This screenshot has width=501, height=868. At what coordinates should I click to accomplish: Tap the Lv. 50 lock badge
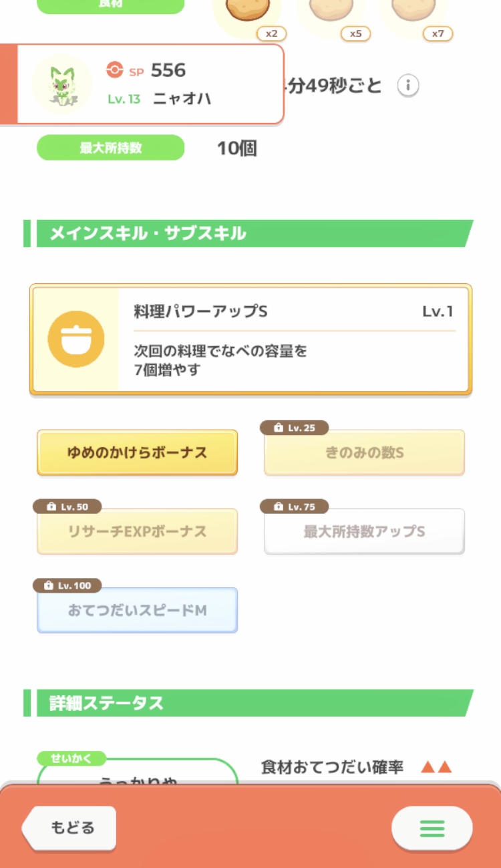(67, 507)
